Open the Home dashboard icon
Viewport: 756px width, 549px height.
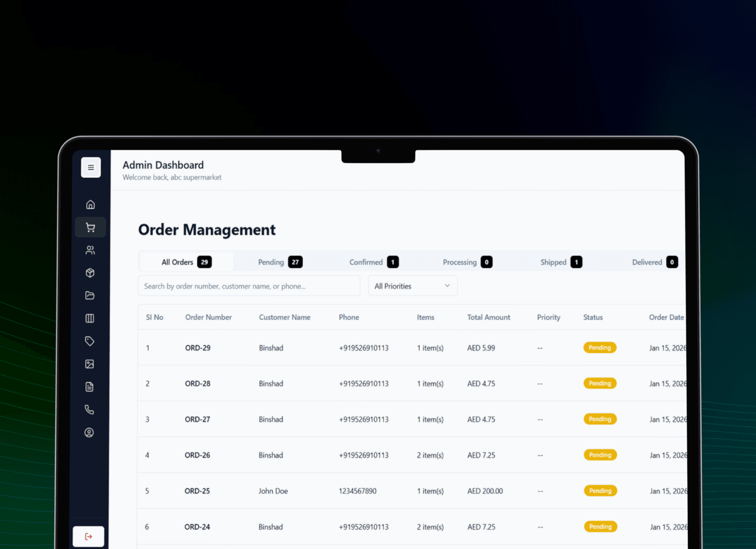pyautogui.click(x=90, y=204)
